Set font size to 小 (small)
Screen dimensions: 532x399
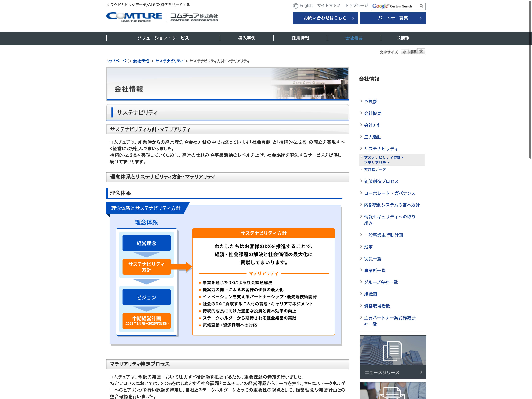coord(404,52)
